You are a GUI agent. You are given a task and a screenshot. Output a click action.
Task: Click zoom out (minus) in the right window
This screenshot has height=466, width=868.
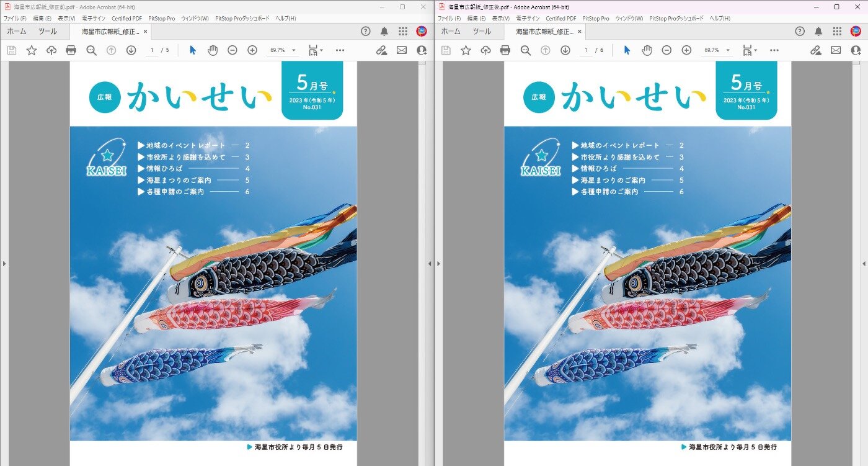pyautogui.click(x=666, y=50)
